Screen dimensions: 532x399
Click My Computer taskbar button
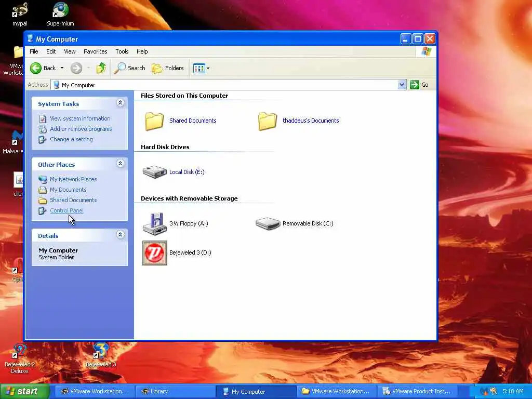(256, 392)
